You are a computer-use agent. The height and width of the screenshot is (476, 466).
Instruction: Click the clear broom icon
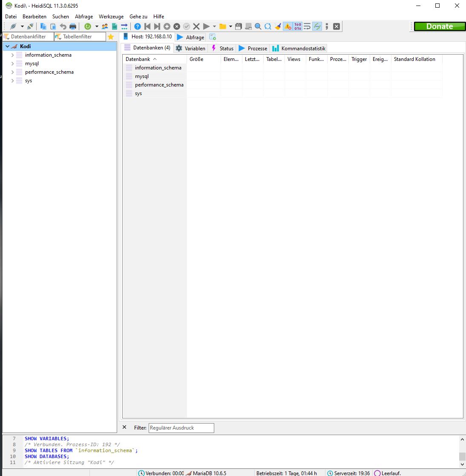click(x=278, y=26)
